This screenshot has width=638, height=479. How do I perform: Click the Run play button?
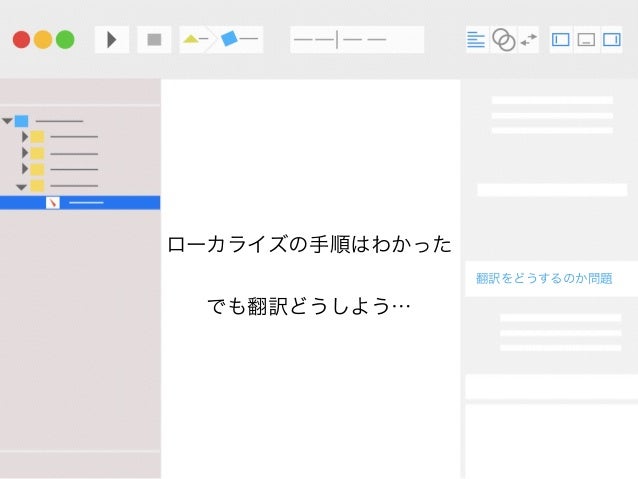click(112, 39)
